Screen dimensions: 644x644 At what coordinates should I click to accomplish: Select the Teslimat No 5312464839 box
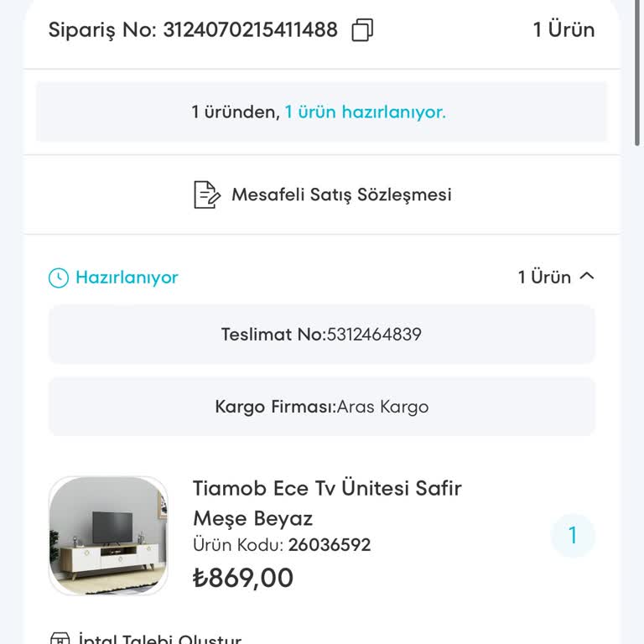pyautogui.click(x=322, y=335)
